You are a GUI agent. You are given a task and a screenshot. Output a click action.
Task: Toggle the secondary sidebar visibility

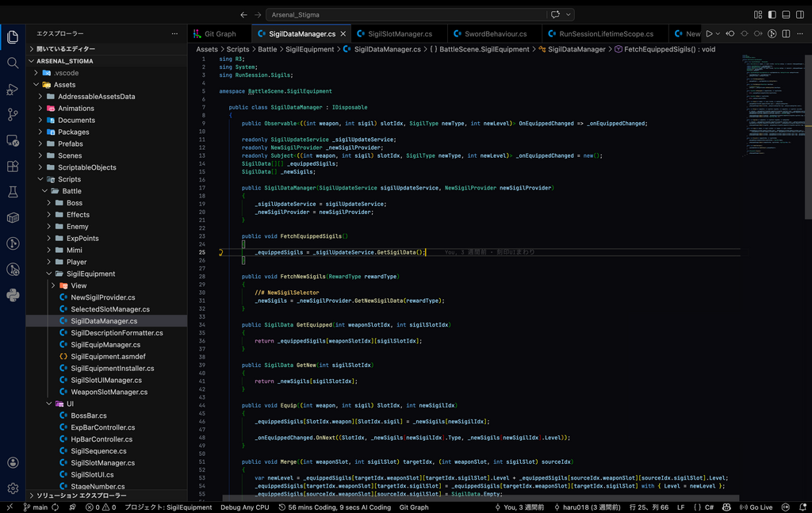(799, 14)
